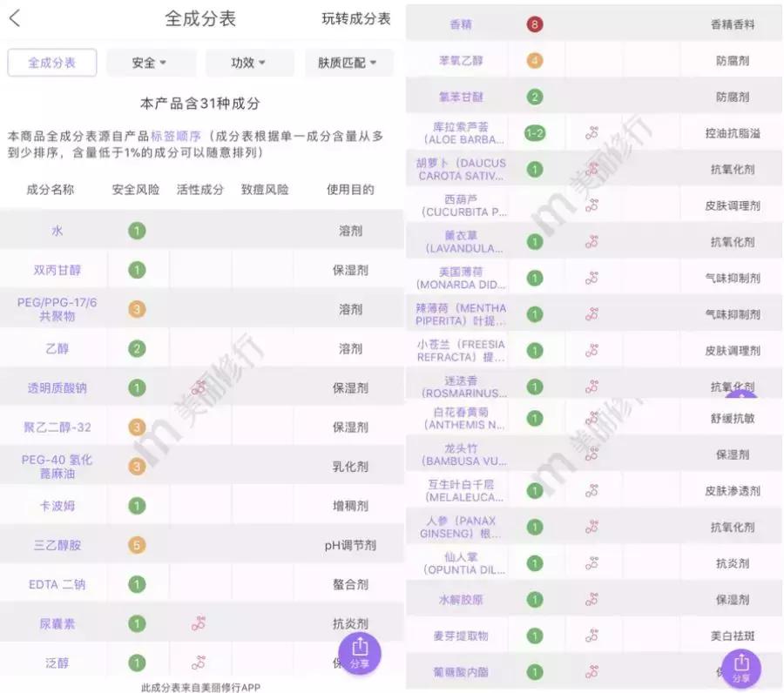Tap the back arrow at top left
784x693 pixels.
pyautogui.click(x=16, y=17)
